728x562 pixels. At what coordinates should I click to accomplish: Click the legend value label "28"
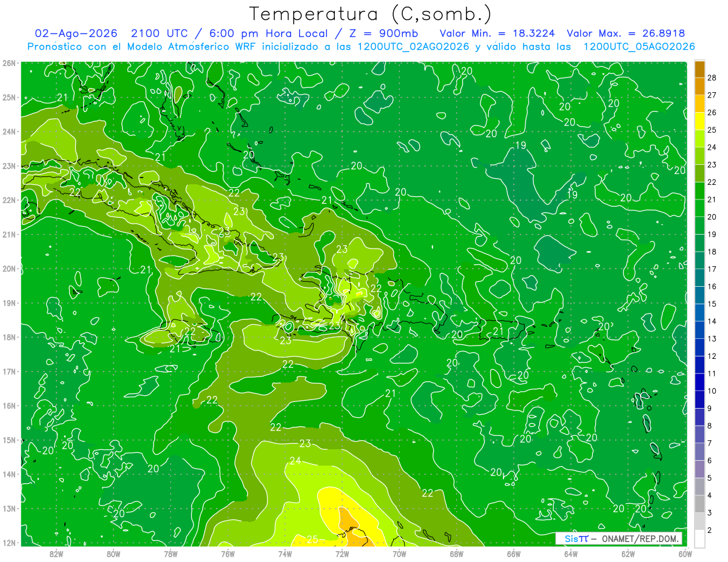(x=712, y=78)
